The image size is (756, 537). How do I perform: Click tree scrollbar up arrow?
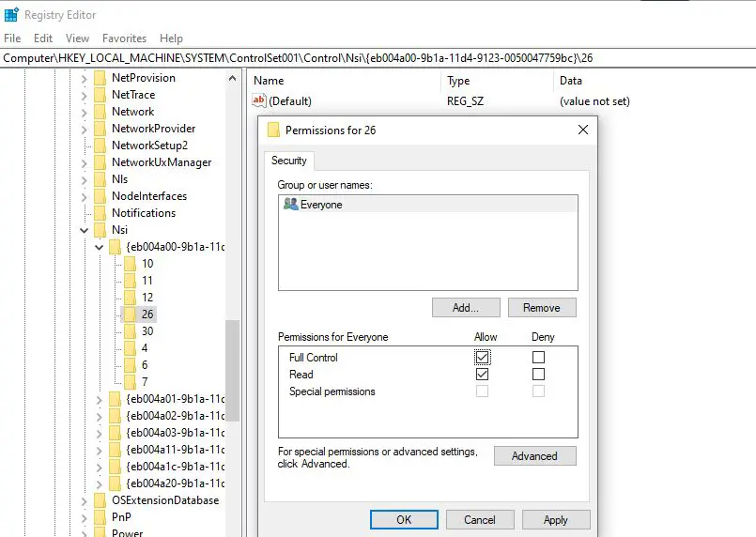click(x=232, y=78)
